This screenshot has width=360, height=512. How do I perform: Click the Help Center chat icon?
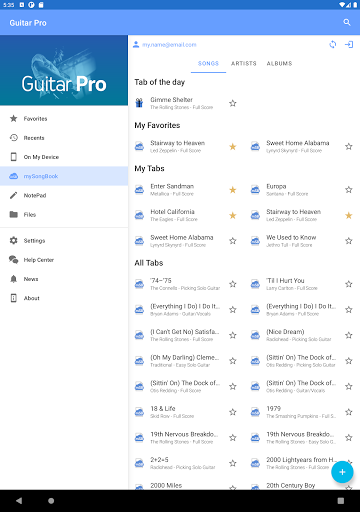[13, 260]
